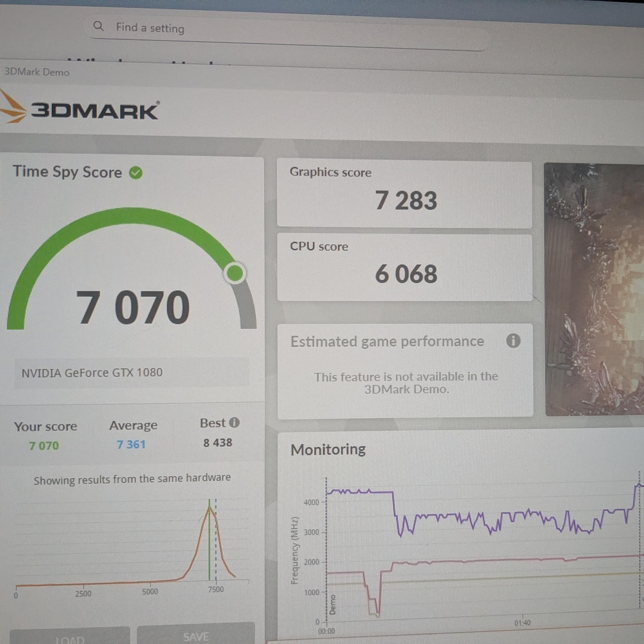
Task: Click the green Time Spy validation checkmark
Action: coord(136,173)
